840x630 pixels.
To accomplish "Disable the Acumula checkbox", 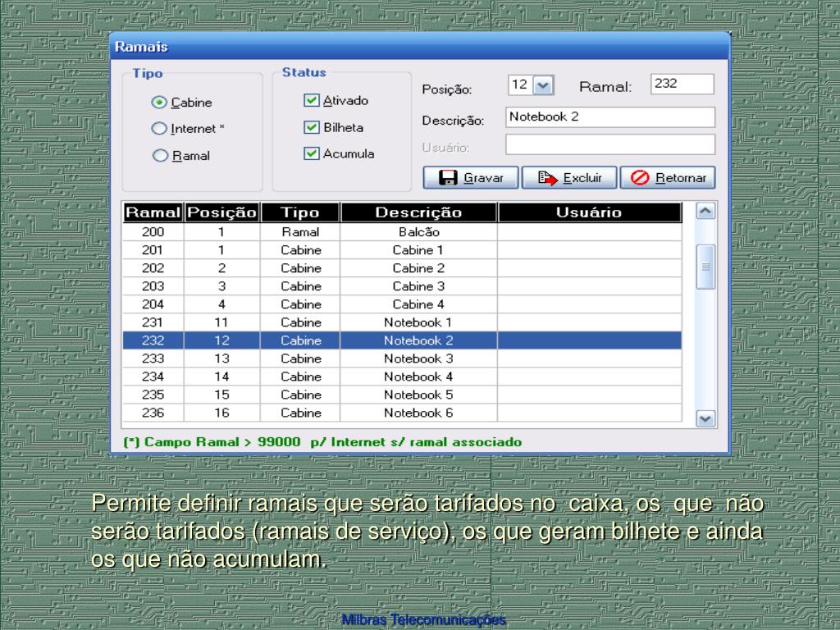I will pos(311,153).
